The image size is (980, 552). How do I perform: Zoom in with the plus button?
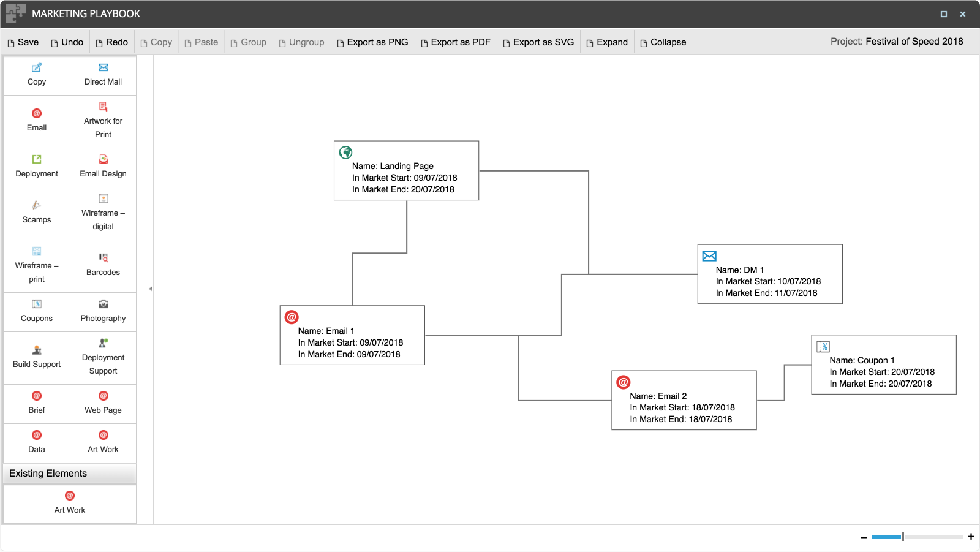971,537
